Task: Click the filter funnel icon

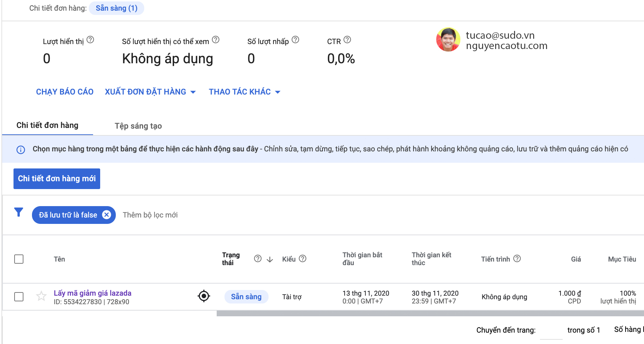Action: point(18,213)
